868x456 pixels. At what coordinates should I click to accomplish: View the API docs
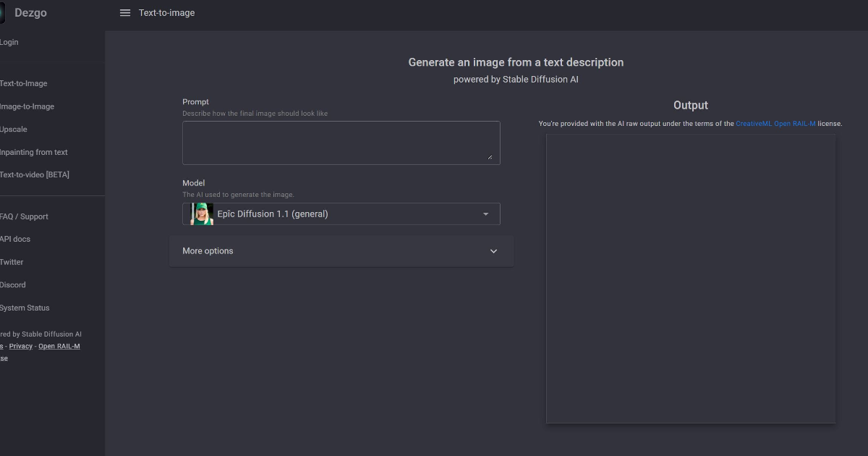(x=15, y=239)
